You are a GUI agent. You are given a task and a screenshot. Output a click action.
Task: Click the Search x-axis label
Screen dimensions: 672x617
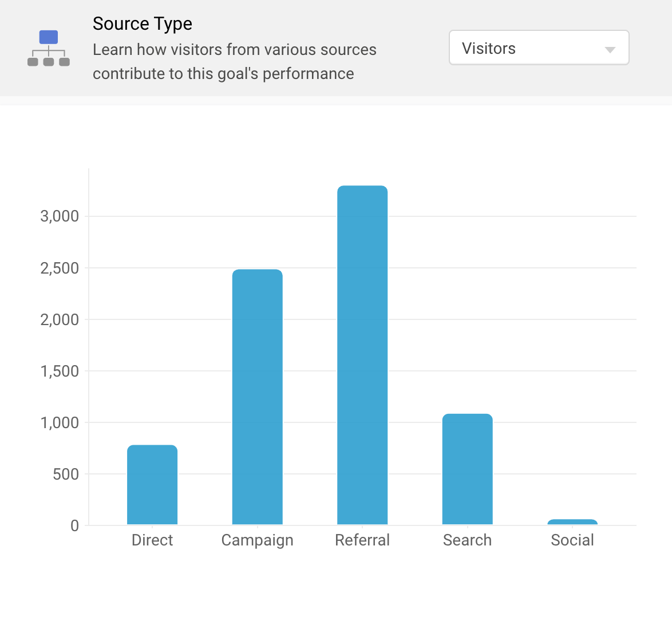[467, 540]
